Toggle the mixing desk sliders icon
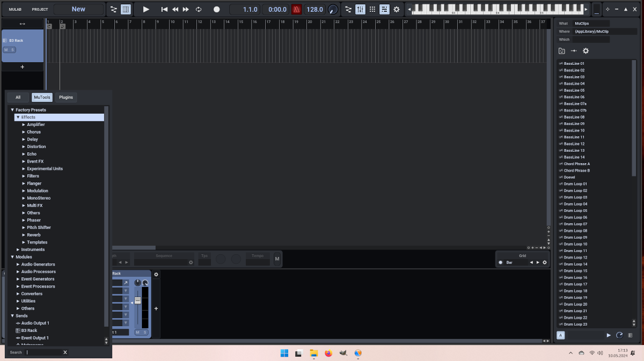The height and width of the screenshot is (361, 644). [x=361, y=9]
